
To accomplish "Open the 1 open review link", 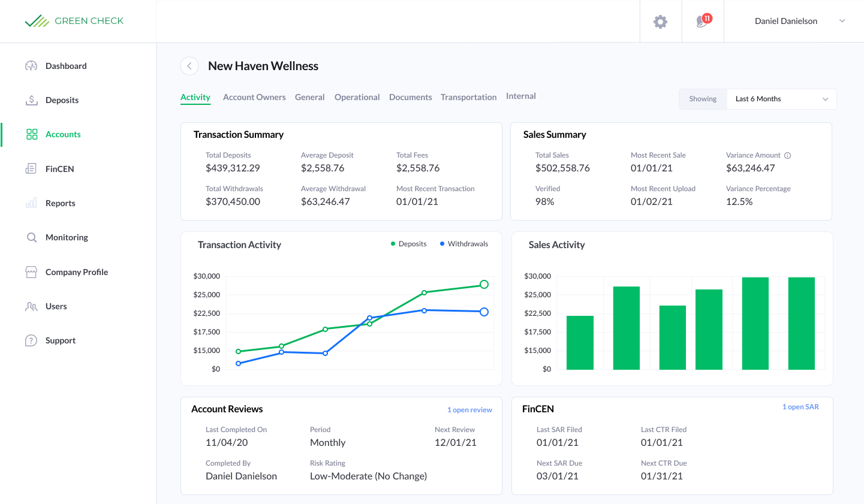I will pos(469,410).
